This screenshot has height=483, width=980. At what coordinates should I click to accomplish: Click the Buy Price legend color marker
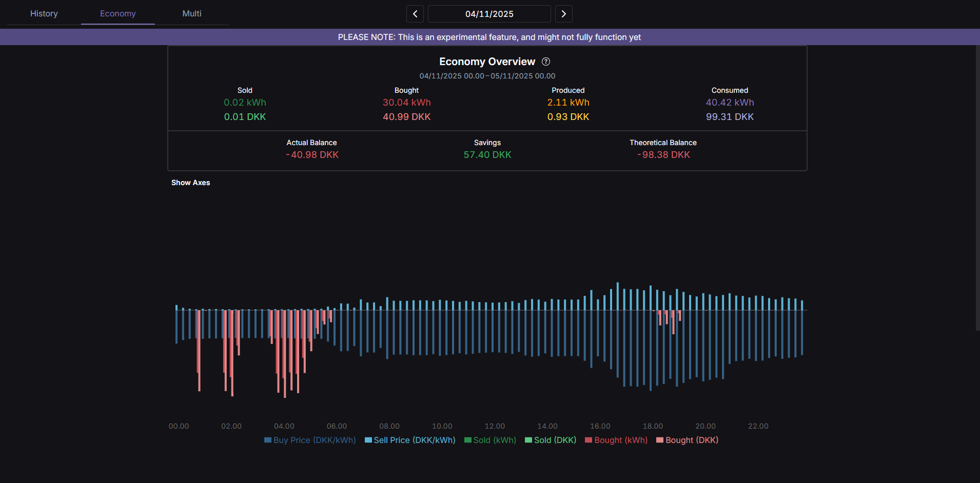click(267, 440)
